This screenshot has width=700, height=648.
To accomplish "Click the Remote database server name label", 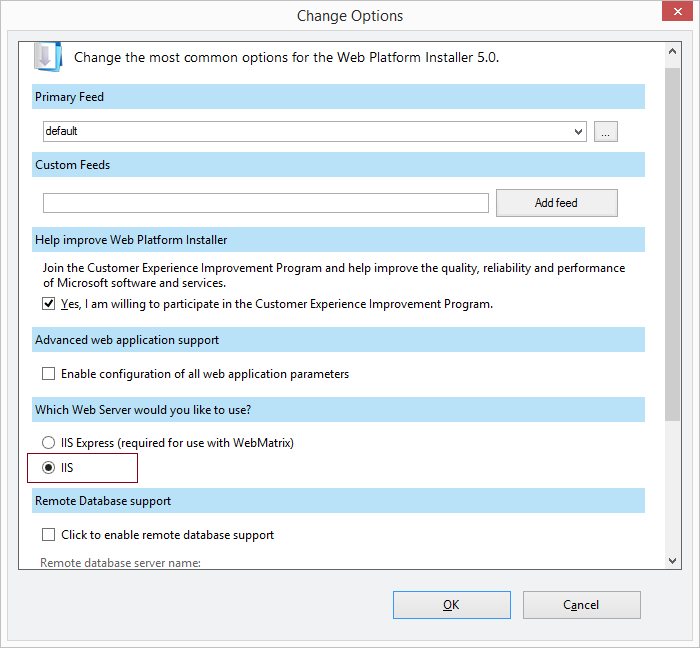I will (121, 563).
